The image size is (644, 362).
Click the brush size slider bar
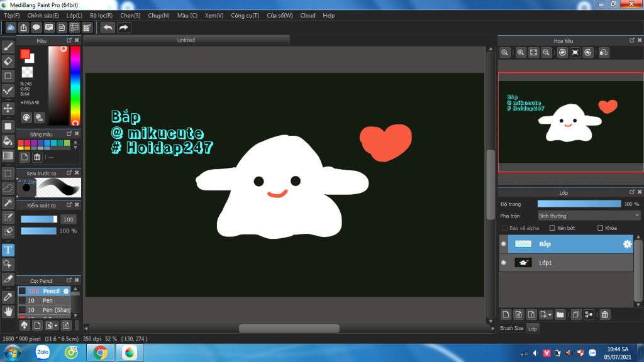39,219
